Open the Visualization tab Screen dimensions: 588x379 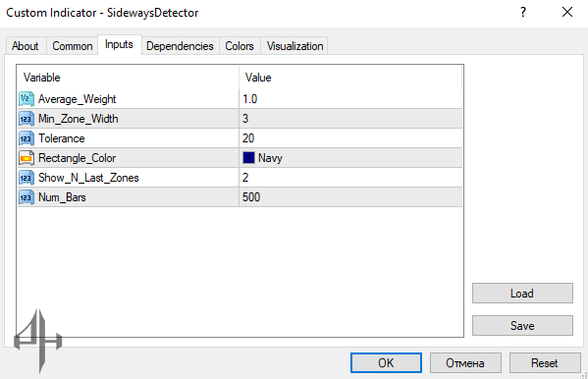coord(294,46)
